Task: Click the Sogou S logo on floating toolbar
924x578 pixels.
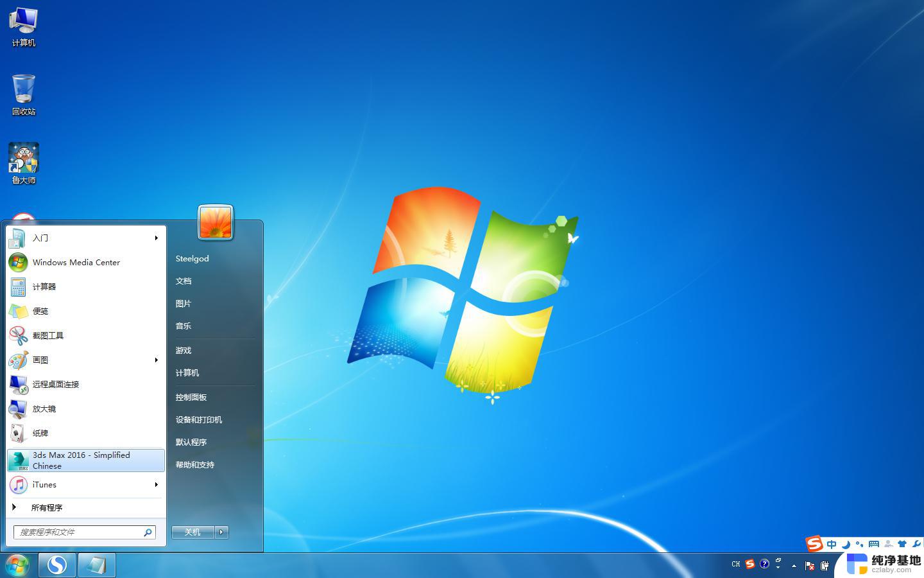Action: tap(814, 544)
